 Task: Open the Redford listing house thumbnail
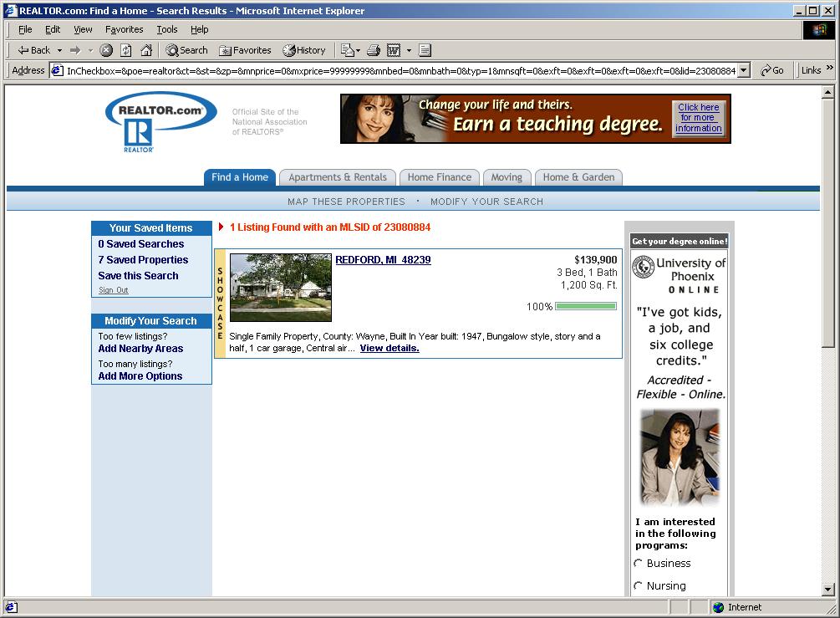pyautogui.click(x=281, y=288)
